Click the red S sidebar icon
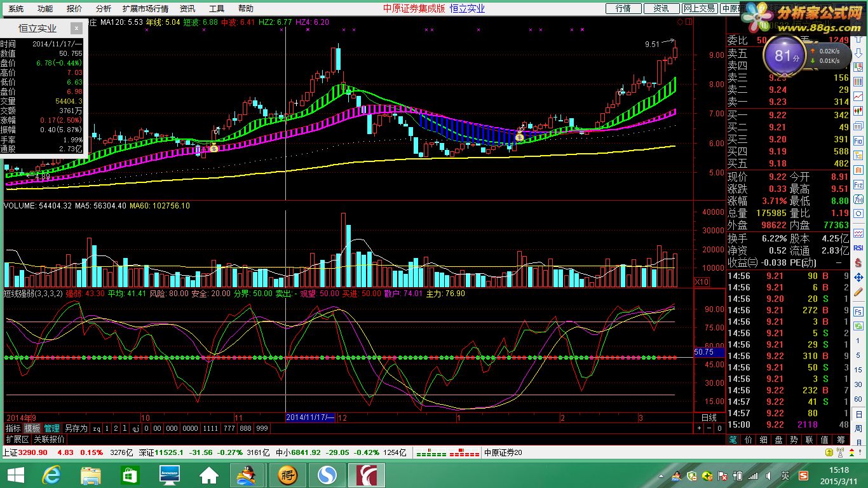The width and height of the screenshot is (868, 488). (858, 262)
